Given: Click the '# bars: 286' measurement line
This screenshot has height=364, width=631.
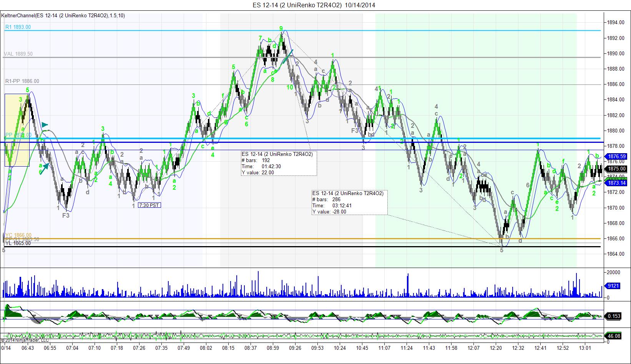Looking at the screenshot, I should coord(327,200).
